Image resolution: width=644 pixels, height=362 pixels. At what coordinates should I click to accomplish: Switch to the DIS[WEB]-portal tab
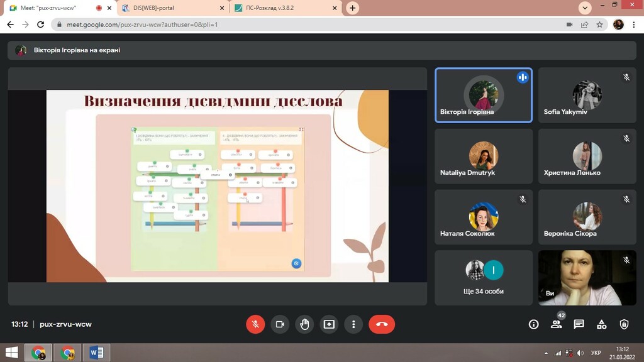pyautogui.click(x=173, y=8)
